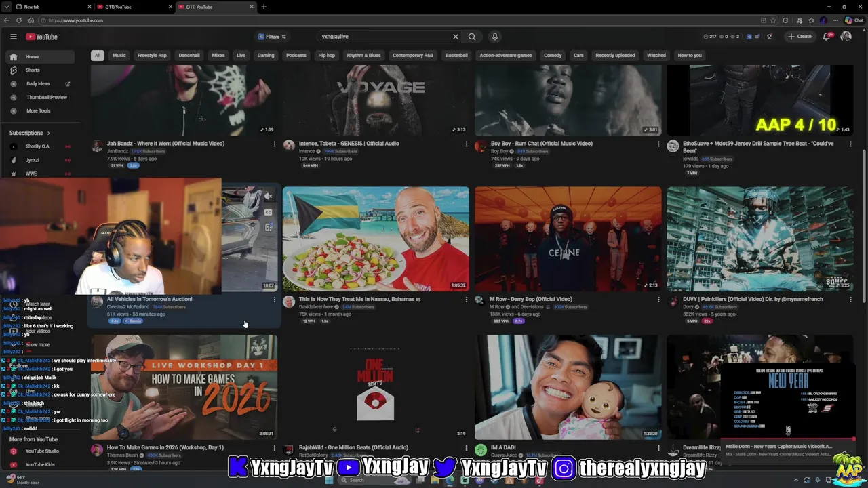868x488 pixels.
Task: Open More Tools in sidebar
Action: point(39,110)
